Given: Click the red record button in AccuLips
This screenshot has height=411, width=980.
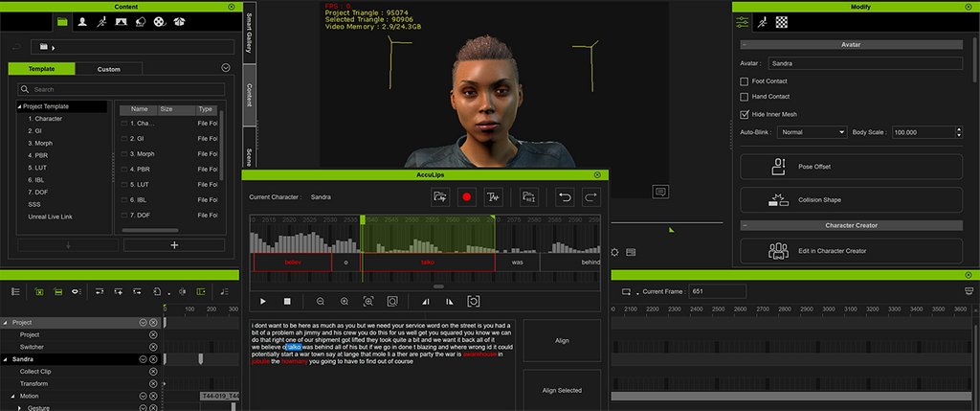Looking at the screenshot, I should coord(467,196).
